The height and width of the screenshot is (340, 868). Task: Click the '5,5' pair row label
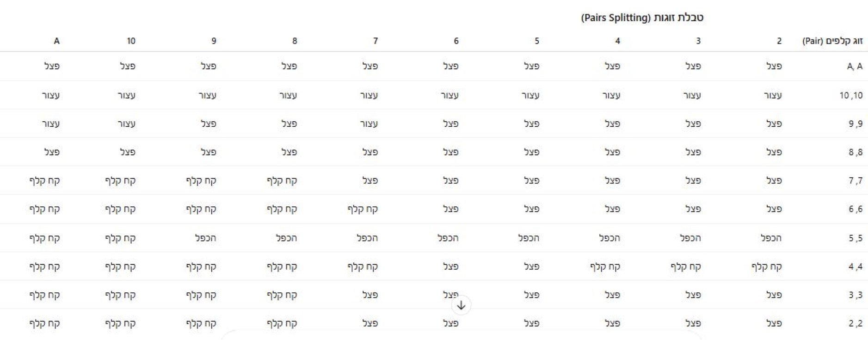[x=856, y=238]
